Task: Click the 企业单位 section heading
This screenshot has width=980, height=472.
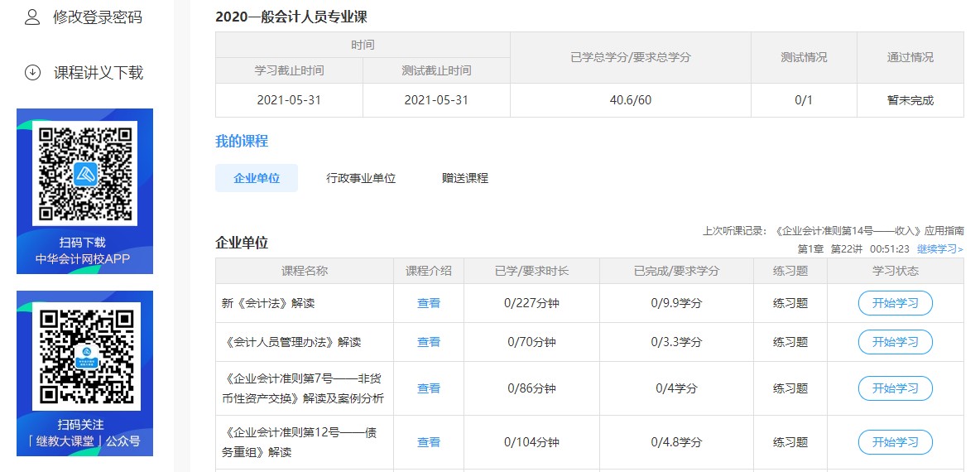Action: [x=242, y=243]
